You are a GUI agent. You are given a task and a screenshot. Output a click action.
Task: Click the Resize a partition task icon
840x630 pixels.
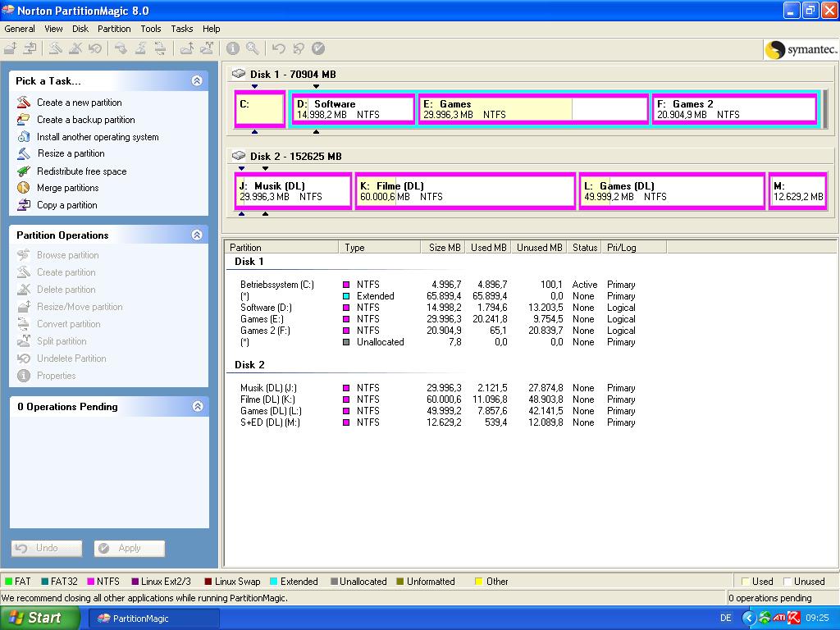[24, 153]
